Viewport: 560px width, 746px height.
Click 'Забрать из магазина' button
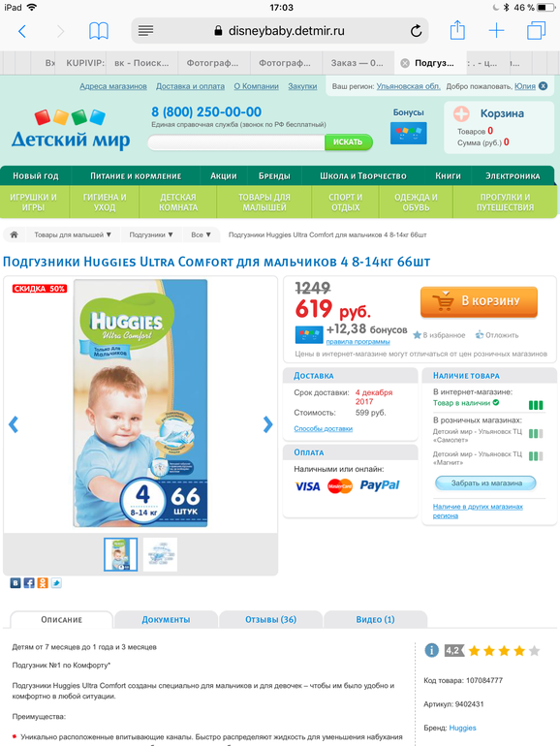pos(485,483)
